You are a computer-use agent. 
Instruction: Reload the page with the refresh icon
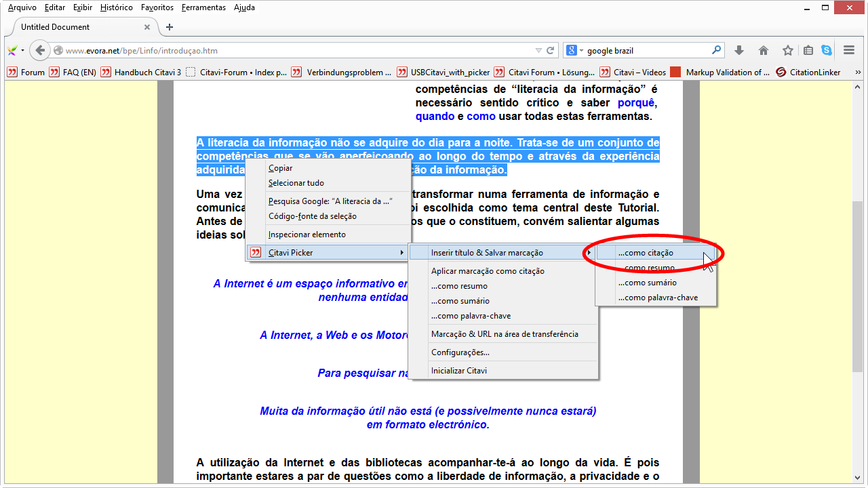(x=551, y=50)
